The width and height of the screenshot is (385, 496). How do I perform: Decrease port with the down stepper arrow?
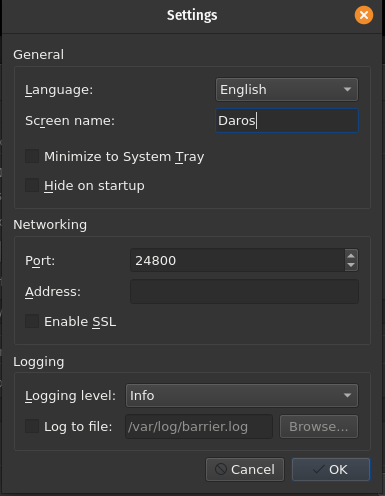tap(351, 265)
